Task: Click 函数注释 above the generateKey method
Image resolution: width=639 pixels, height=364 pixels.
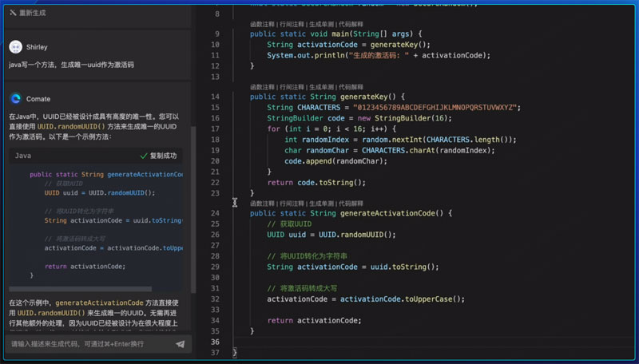Action: coord(262,86)
